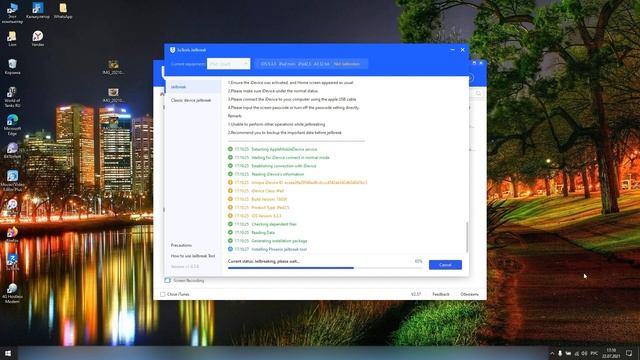This screenshot has width=640, height=360.
Task: Tick the Close iTunes checkbox
Action: 163,294
